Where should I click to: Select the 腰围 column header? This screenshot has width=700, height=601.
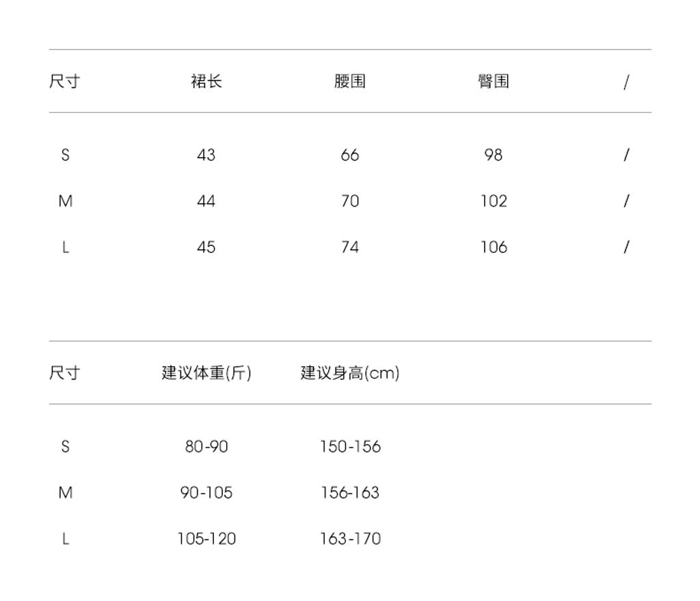click(349, 82)
